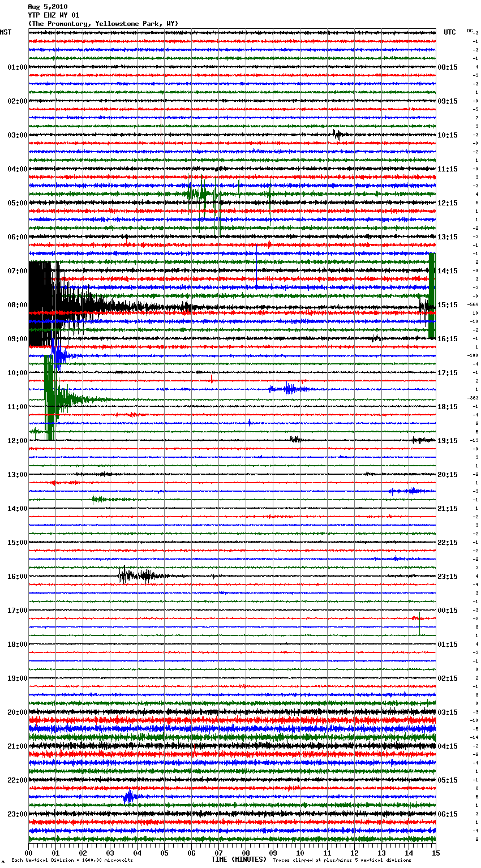Select the '10:00' MST hour label
The image size is (481, 868).
click(18, 373)
